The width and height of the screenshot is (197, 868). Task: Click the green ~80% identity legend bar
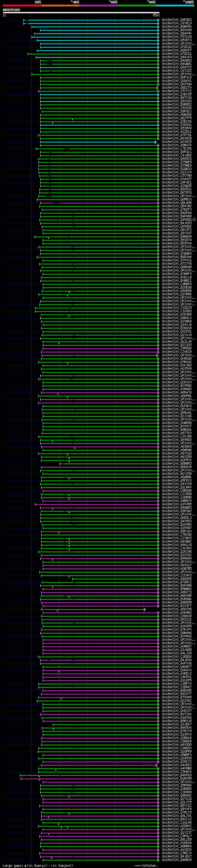click(x=137, y=6)
